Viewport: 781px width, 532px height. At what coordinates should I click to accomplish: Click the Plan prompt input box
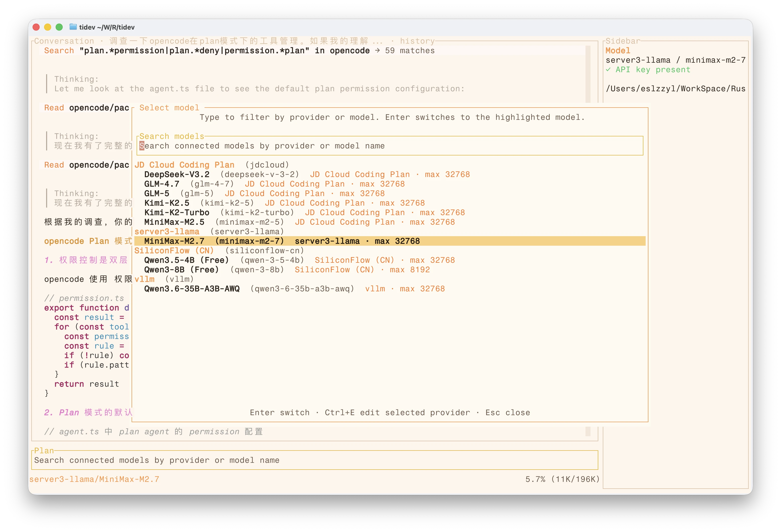coord(315,460)
